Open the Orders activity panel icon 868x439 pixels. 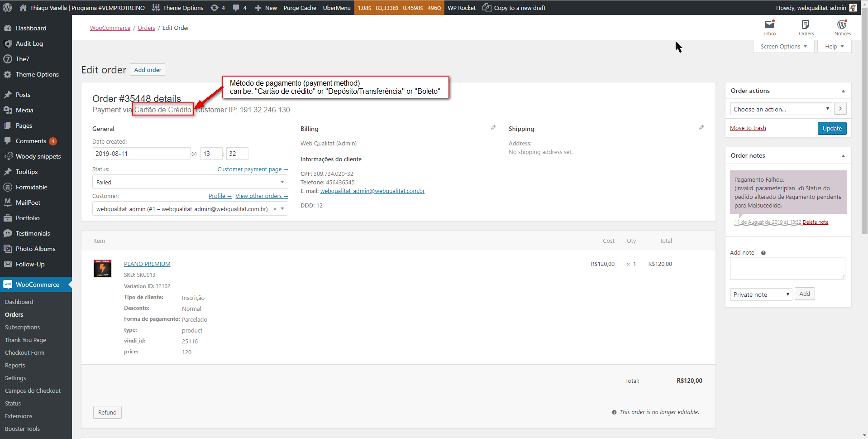click(x=806, y=27)
